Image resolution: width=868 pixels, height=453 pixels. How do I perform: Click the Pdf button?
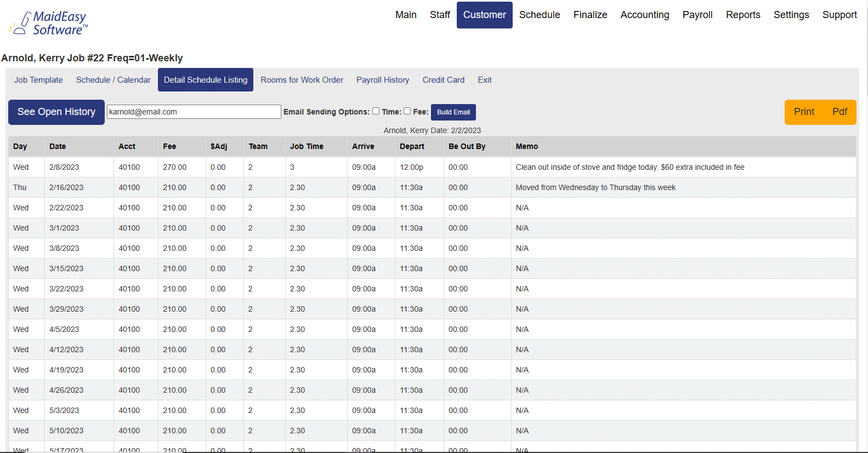(x=839, y=112)
